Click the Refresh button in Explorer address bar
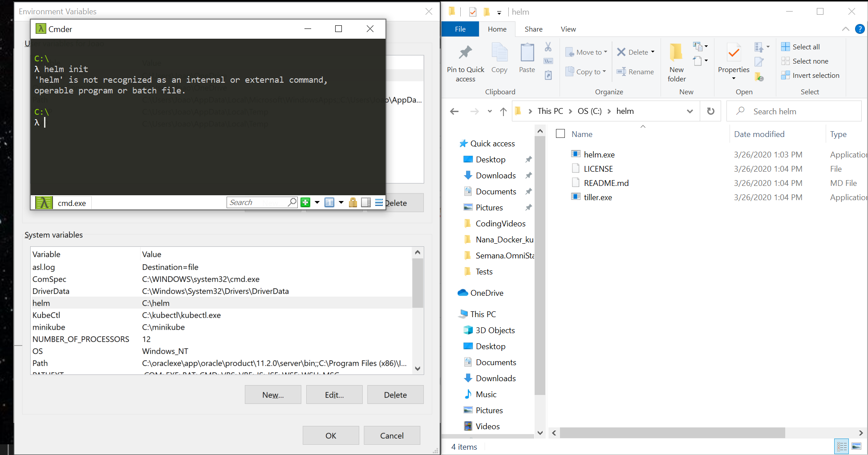 tap(710, 111)
